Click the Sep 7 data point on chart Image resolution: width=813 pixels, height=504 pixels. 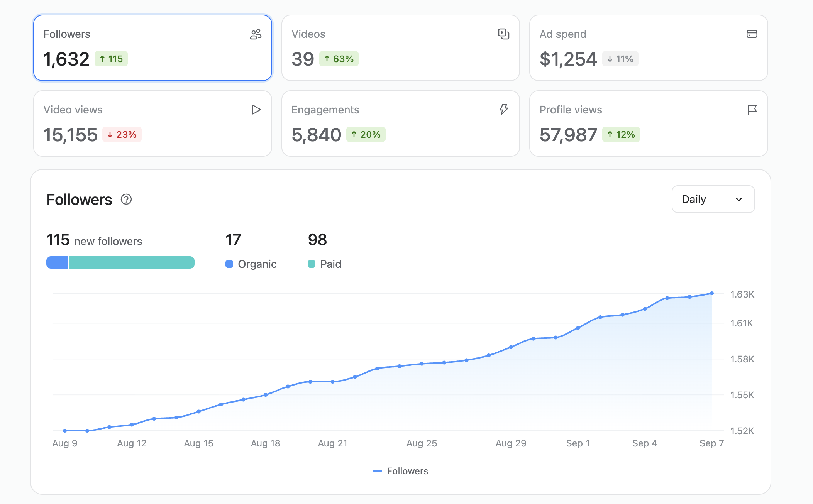tap(712, 293)
